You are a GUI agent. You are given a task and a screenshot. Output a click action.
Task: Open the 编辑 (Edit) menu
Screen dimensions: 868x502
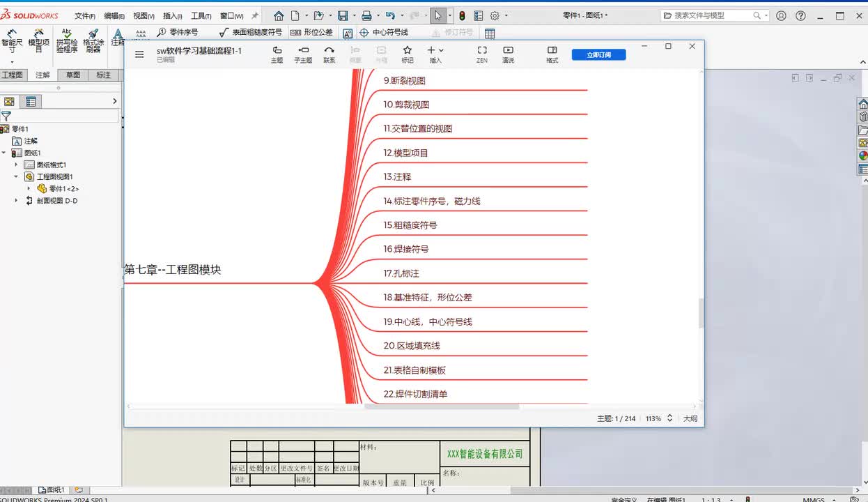114,16
